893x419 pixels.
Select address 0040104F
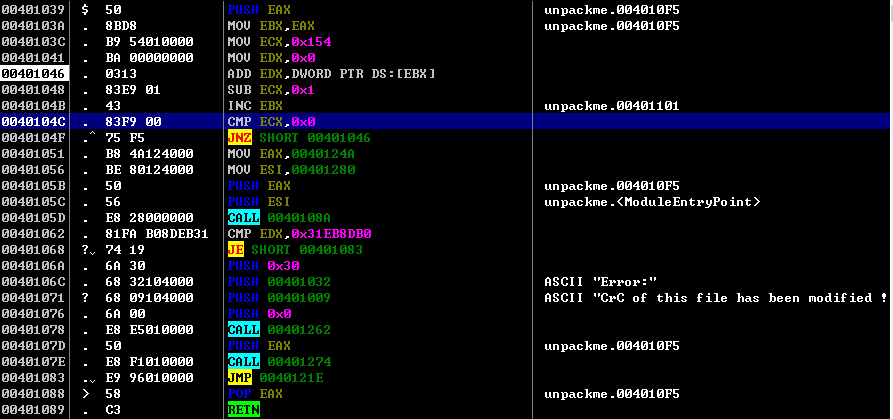34,138
